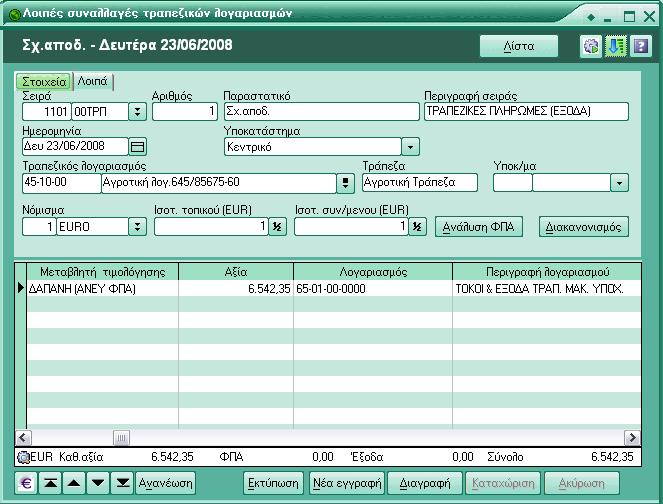Click the Ανανέωση button
The image size is (663, 504).
tap(166, 483)
